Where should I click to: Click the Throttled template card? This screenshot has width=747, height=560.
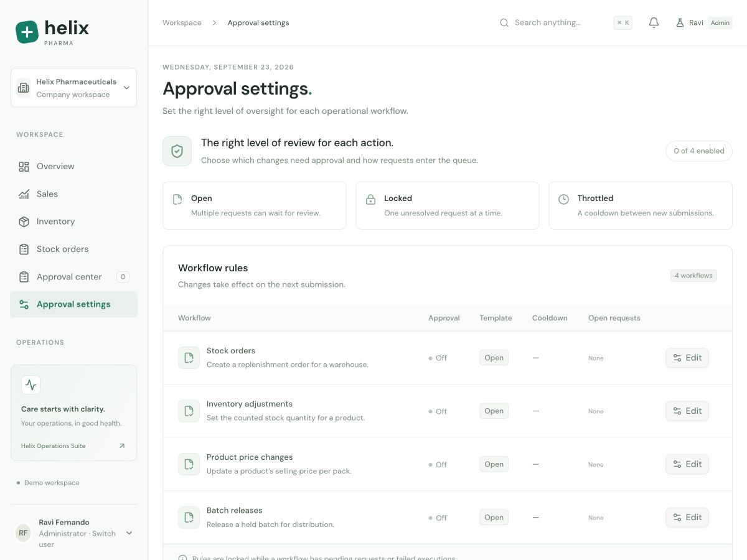pos(641,205)
